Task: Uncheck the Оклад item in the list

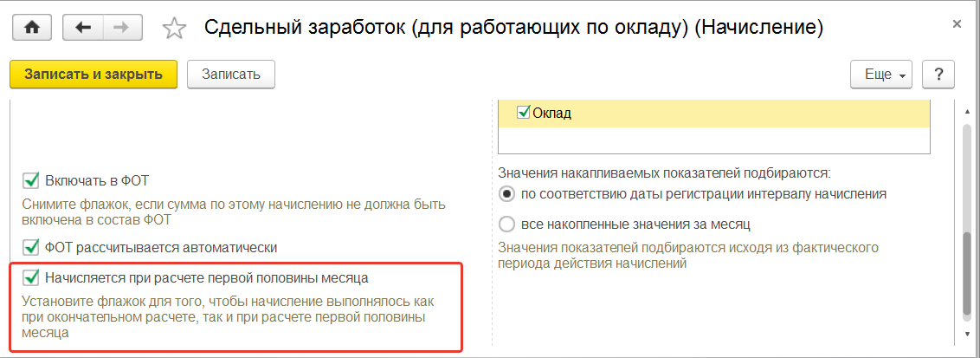Action: (x=523, y=113)
